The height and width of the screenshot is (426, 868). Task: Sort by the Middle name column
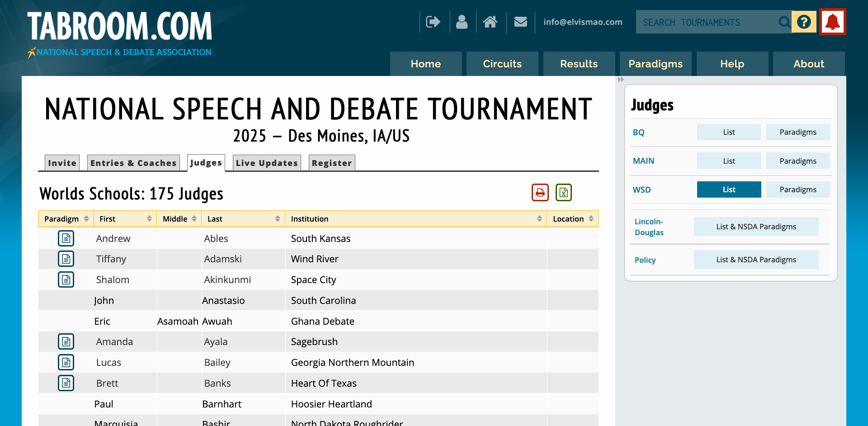pos(179,219)
